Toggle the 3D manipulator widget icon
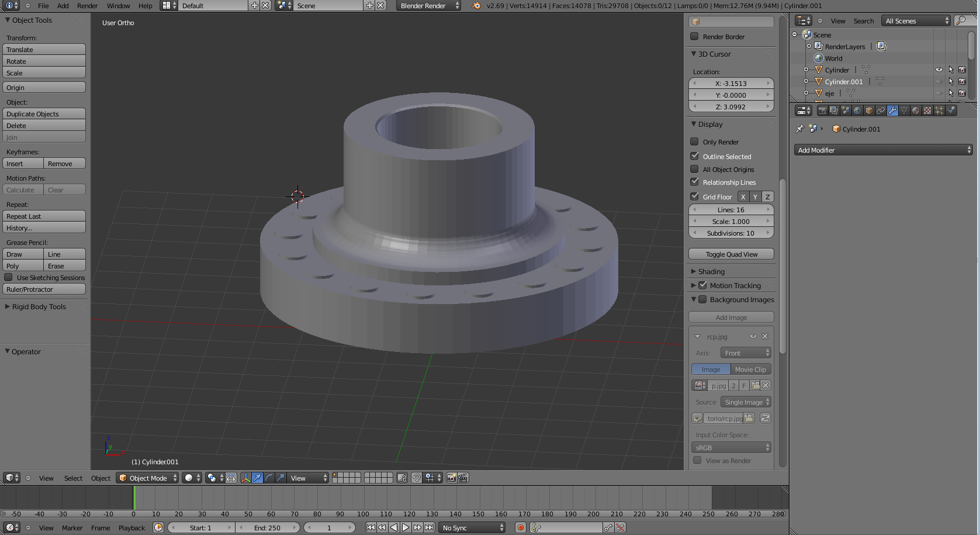 click(245, 478)
